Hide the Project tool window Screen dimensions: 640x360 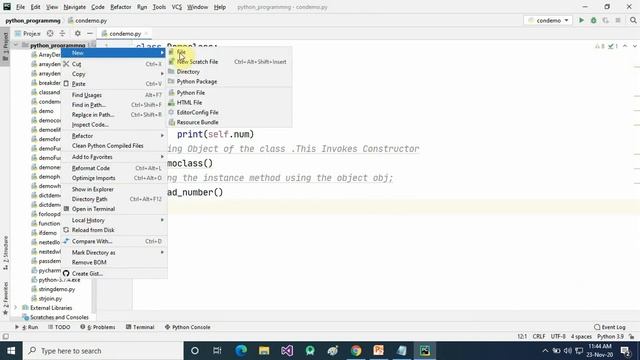click(90, 33)
